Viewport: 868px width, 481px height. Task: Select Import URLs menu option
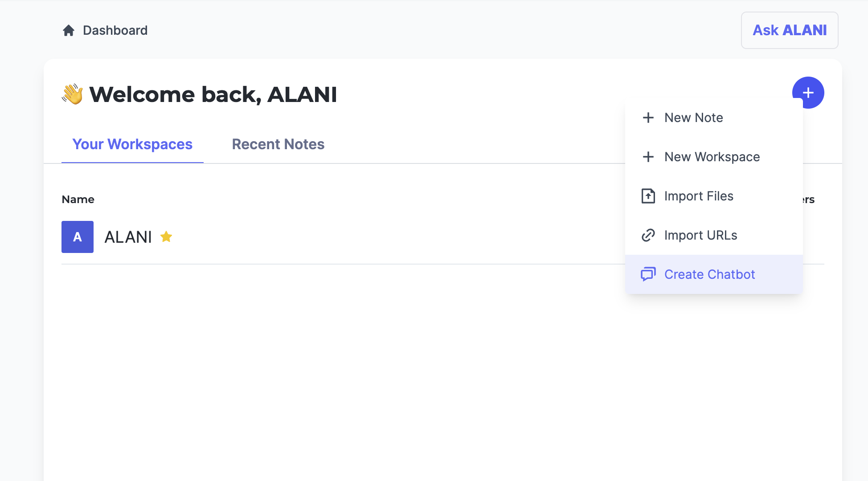point(700,235)
